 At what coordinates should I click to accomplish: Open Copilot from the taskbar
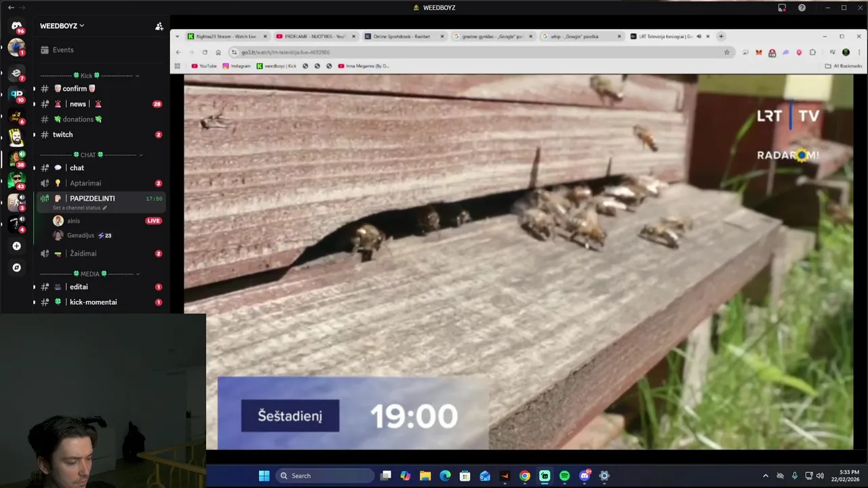coord(406,476)
